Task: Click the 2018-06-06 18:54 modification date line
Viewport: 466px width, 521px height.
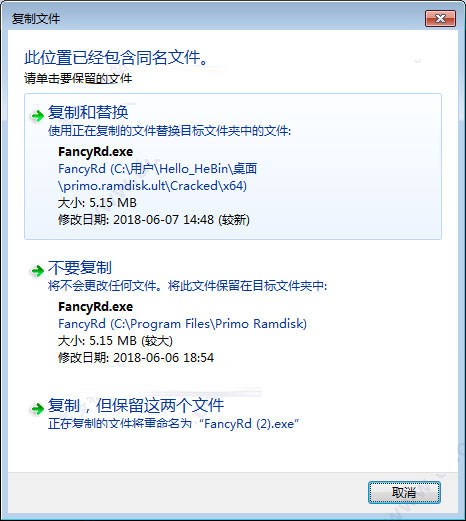Action: coord(136,358)
